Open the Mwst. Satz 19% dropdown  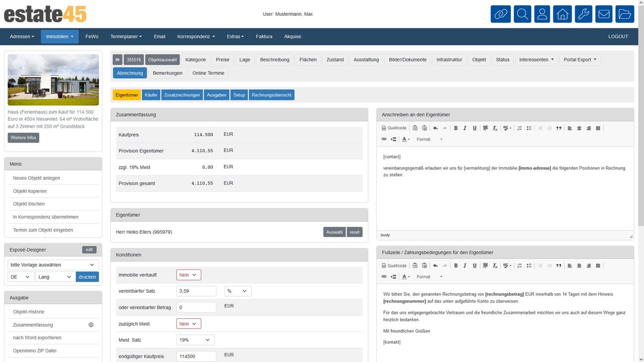click(x=195, y=340)
